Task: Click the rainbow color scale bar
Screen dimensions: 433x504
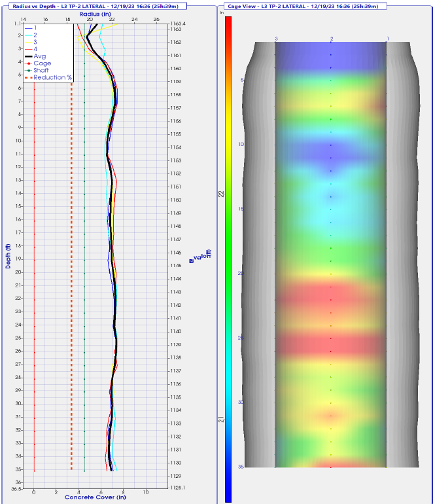Action: tap(228, 259)
